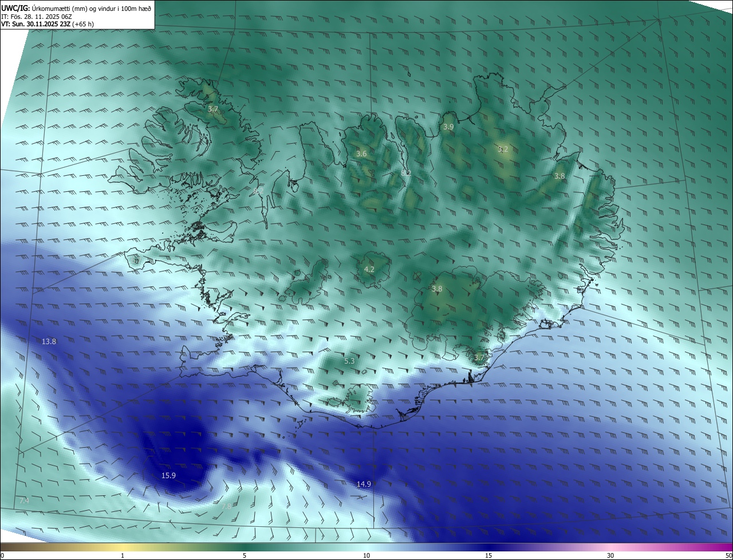Click the colorbar tick label 50
Screen dimensions: 733x560
coord(728,555)
